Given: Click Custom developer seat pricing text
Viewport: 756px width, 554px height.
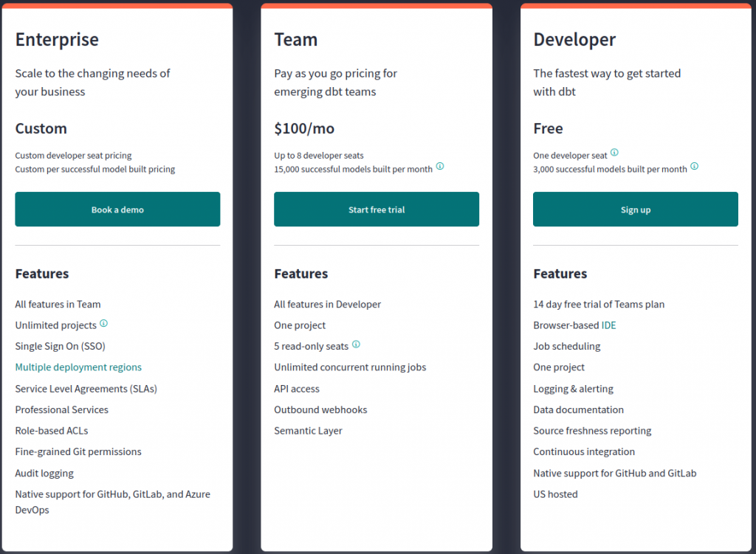Looking at the screenshot, I should [x=73, y=156].
